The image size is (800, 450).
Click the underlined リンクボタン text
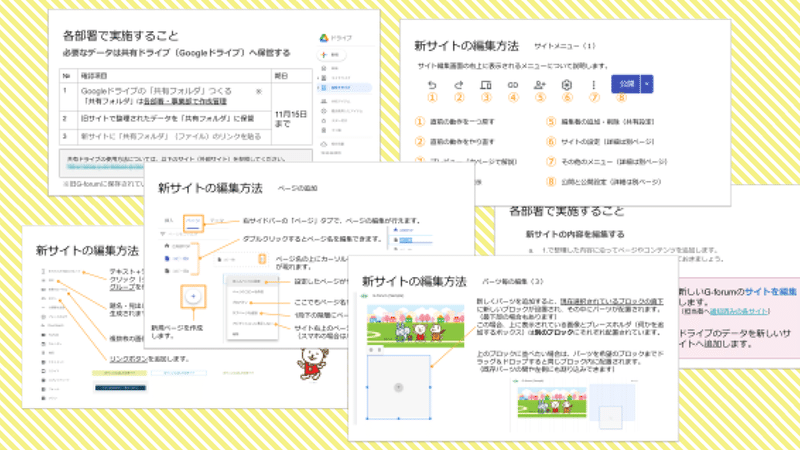tap(129, 359)
